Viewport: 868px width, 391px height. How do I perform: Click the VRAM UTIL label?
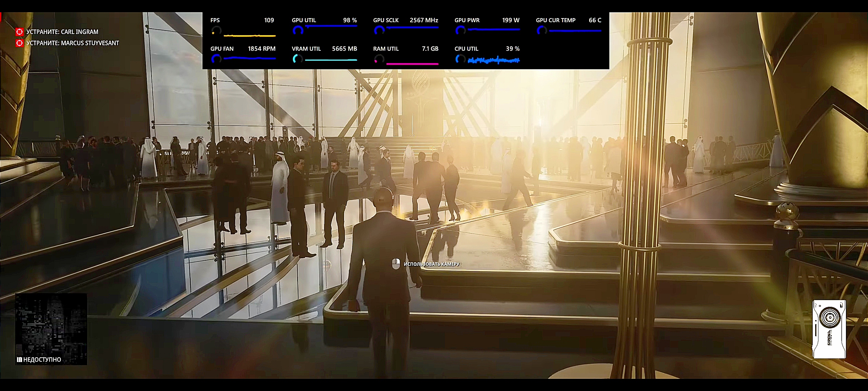[x=306, y=49]
